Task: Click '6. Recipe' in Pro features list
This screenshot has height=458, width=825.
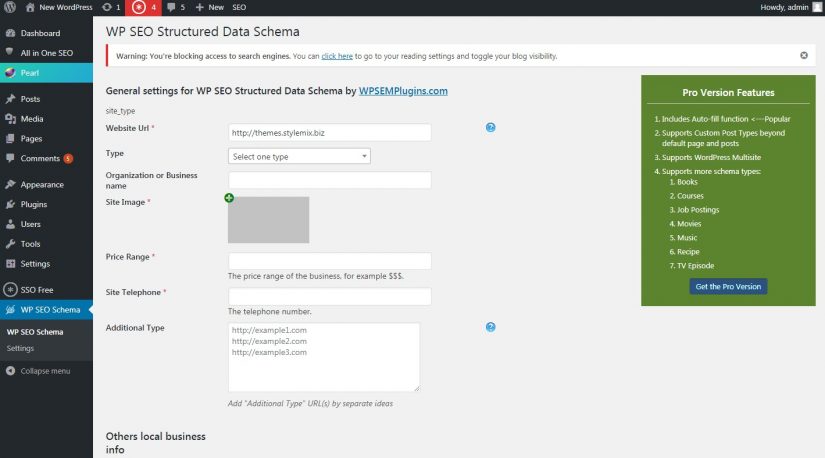Action: [x=684, y=252]
